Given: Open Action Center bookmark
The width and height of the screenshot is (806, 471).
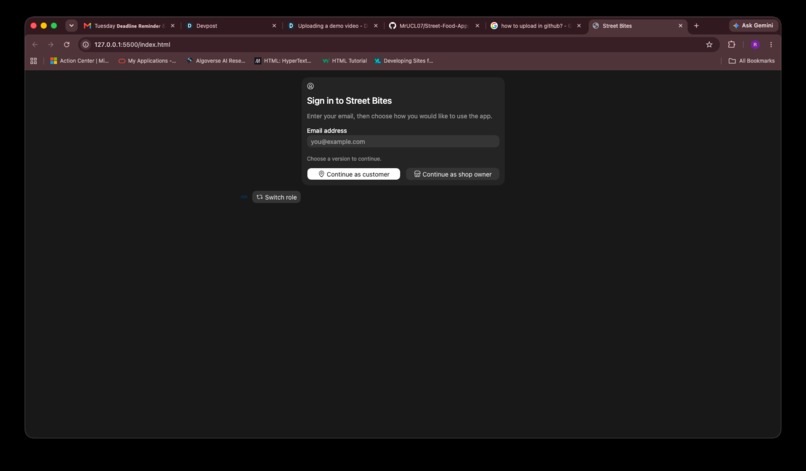Looking at the screenshot, I should tap(79, 61).
